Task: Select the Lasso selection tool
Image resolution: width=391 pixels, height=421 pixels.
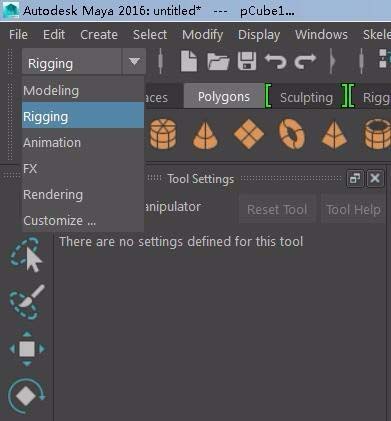Action: tap(26, 254)
